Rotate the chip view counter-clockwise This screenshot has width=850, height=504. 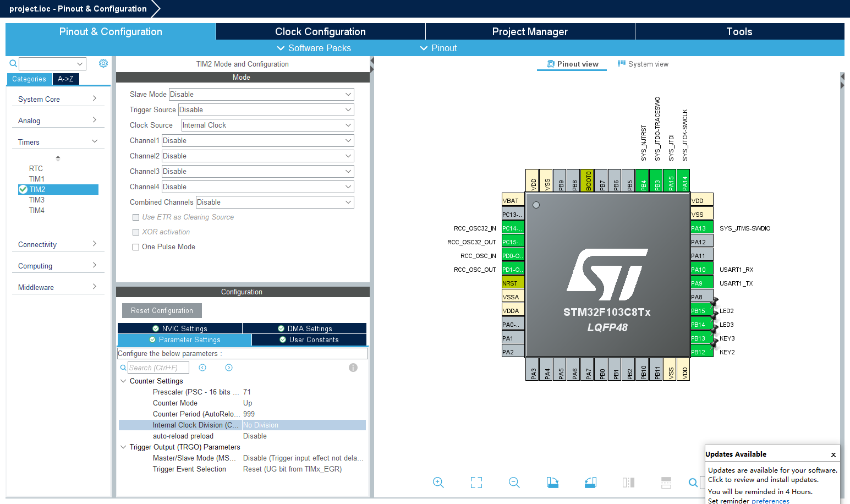(590, 483)
